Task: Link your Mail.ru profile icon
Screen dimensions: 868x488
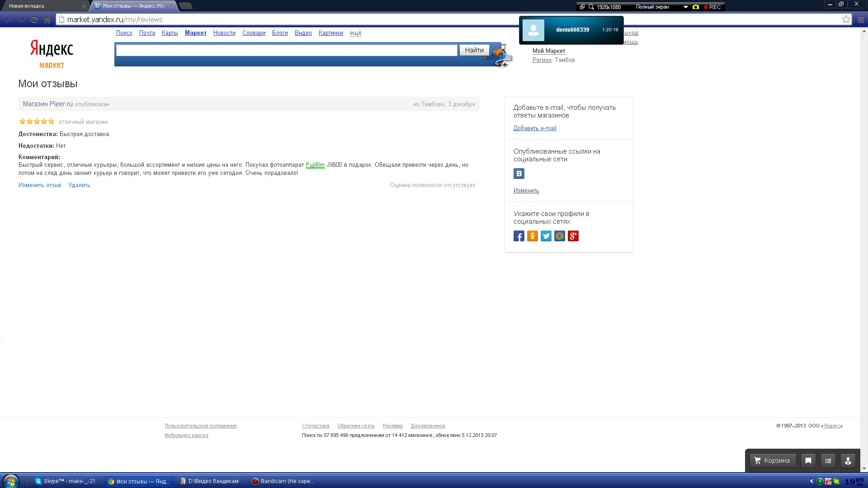Action: 560,236
